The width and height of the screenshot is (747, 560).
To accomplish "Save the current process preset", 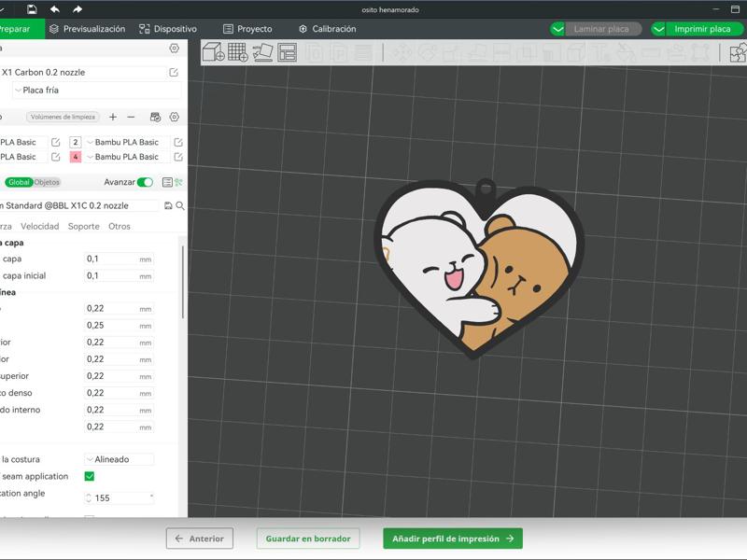I will pos(168,205).
